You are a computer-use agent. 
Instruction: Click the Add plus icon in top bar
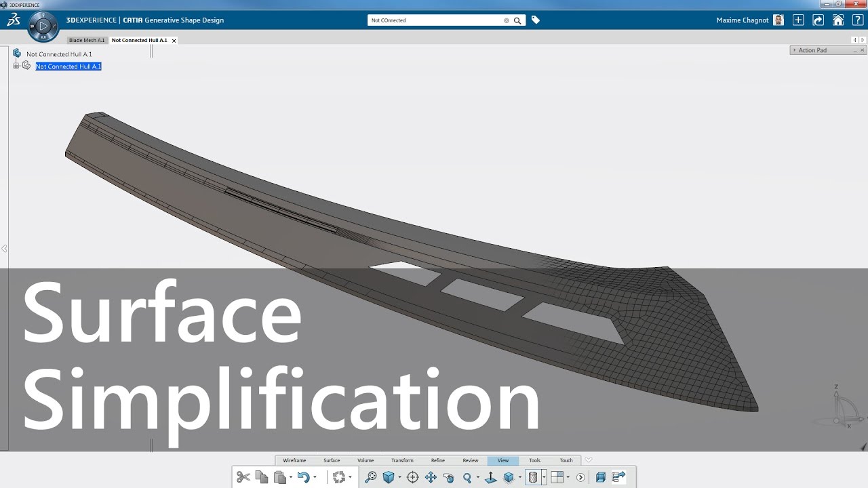click(798, 20)
